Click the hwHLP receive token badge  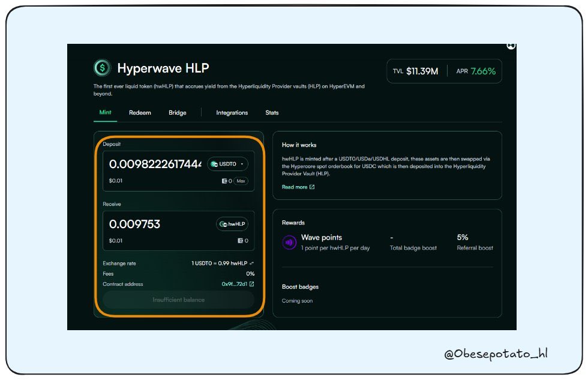tap(232, 224)
